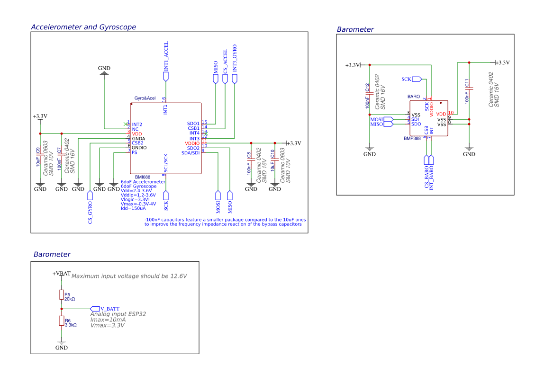Image resolution: width=554 pixels, height=392 pixels.
Task: Click the CSB1 pin name
Action: coord(194,128)
